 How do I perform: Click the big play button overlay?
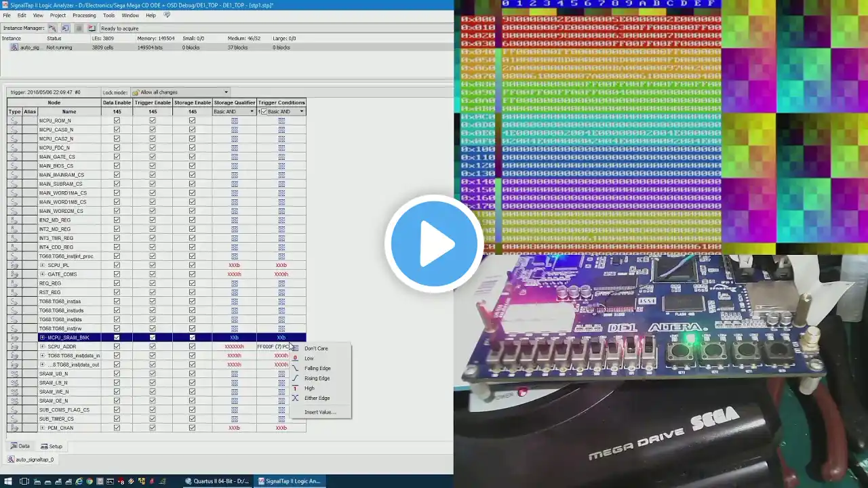pyautogui.click(x=434, y=244)
